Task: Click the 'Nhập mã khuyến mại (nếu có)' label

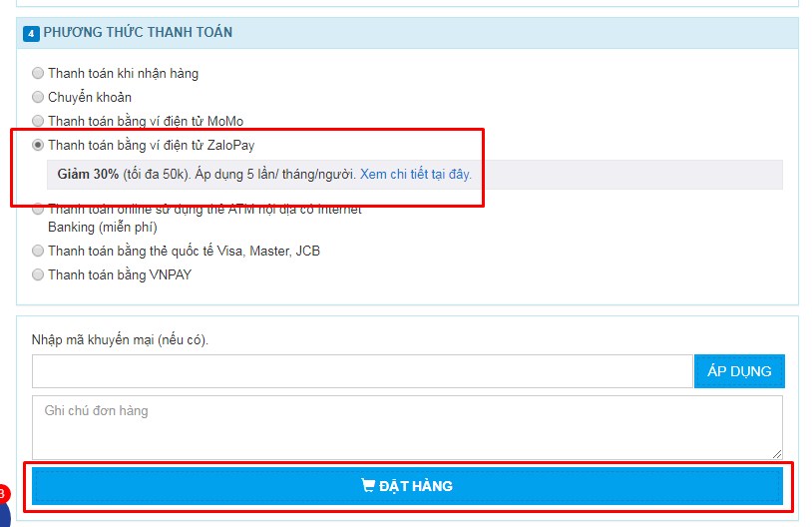Action: click(120, 340)
